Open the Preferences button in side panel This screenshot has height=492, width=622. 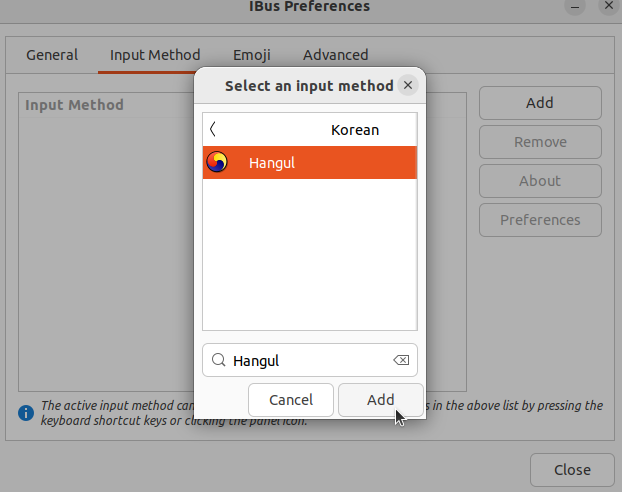tap(540, 220)
